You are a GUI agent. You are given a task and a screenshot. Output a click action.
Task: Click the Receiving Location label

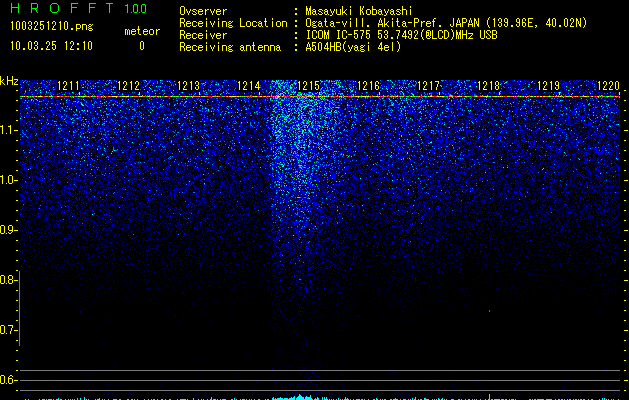pos(233,23)
